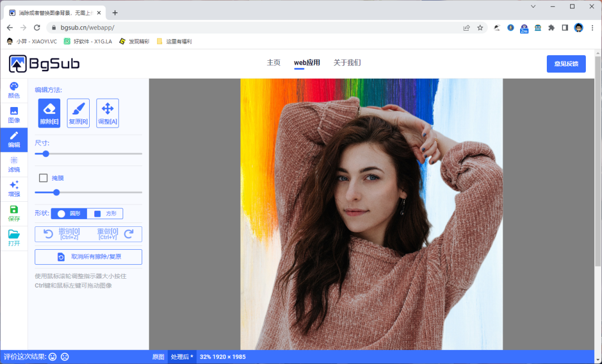Click the BgSub logo
This screenshot has width=602, height=364.
[x=44, y=64]
